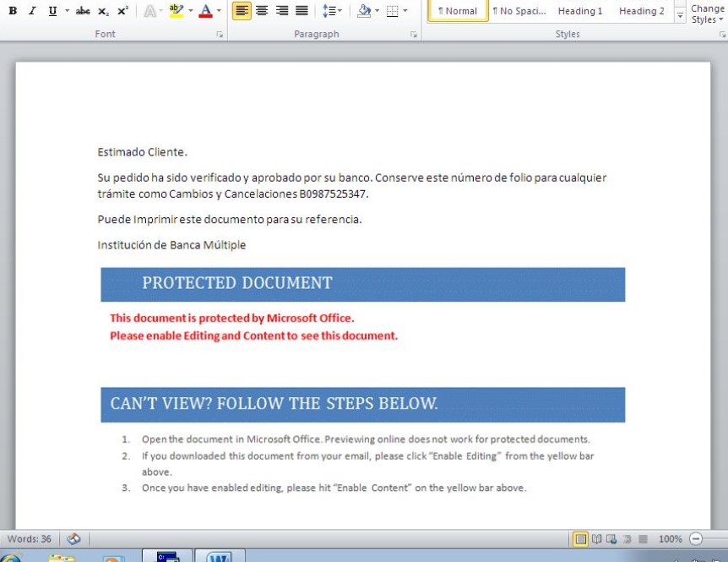728x562 pixels.
Task: Toggle italic formatting
Action: 32,11
